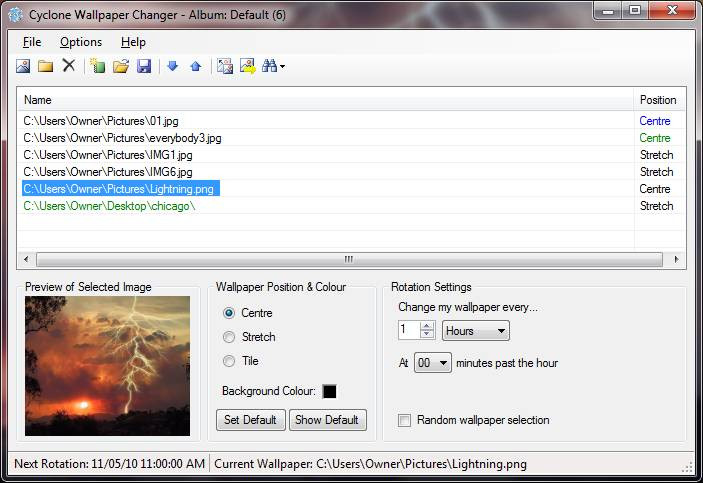The width and height of the screenshot is (703, 483).
Task: Click the green Centre position of everybody3.jpg
Action: 655,138
